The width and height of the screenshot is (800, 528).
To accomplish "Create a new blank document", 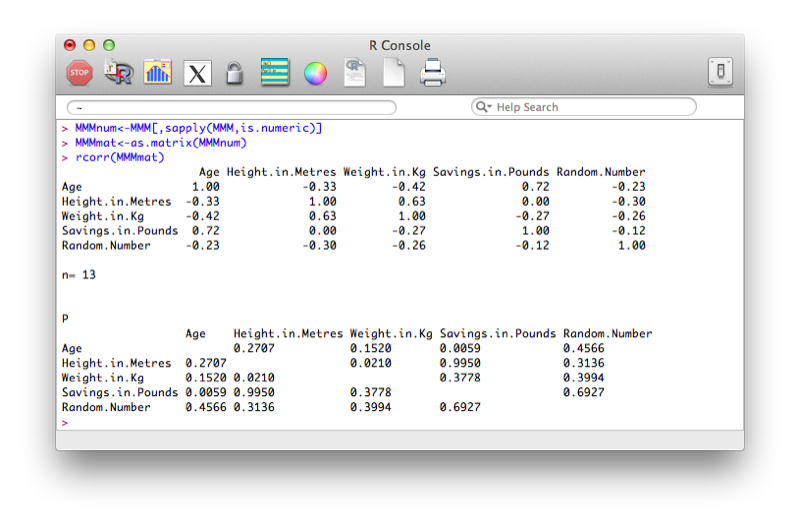I will click(x=393, y=72).
